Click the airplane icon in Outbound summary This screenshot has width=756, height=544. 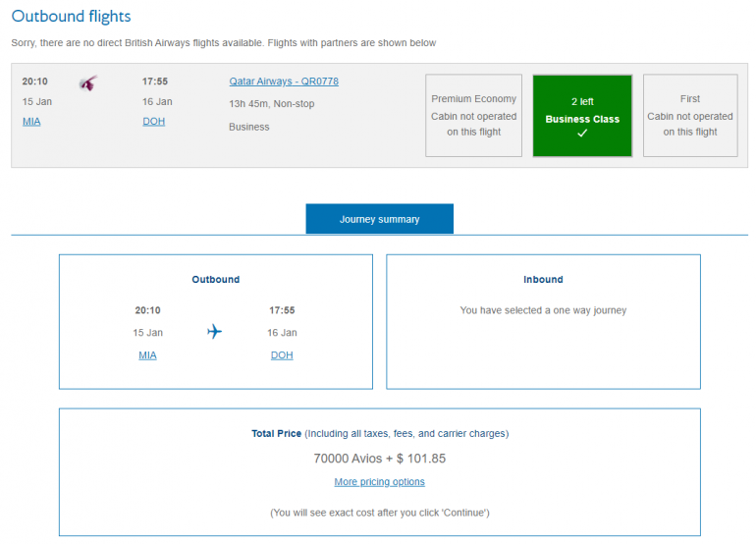(x=215, y=332)
